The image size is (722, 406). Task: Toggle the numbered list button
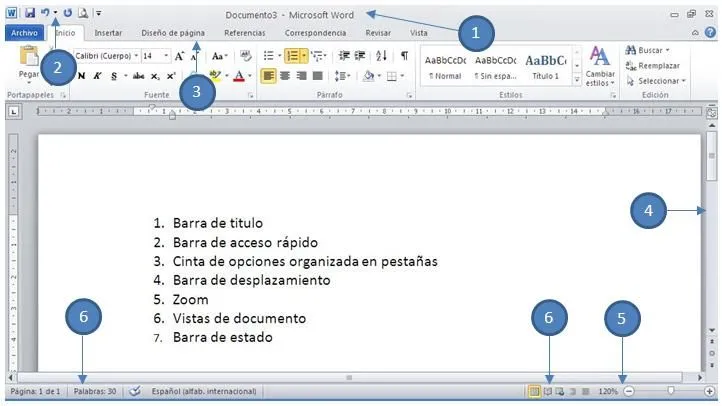point(292,56)
